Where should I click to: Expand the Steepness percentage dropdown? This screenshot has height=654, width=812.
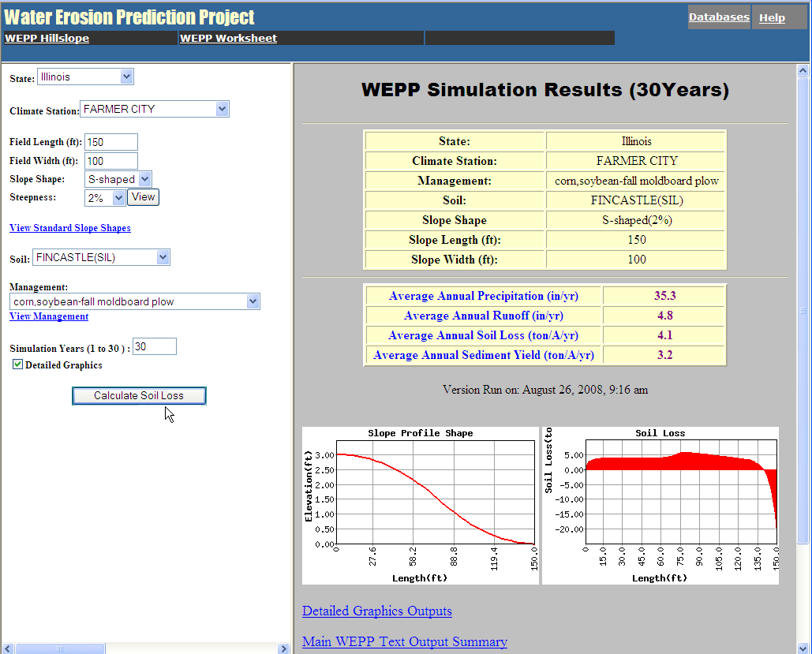coord(105,198)
